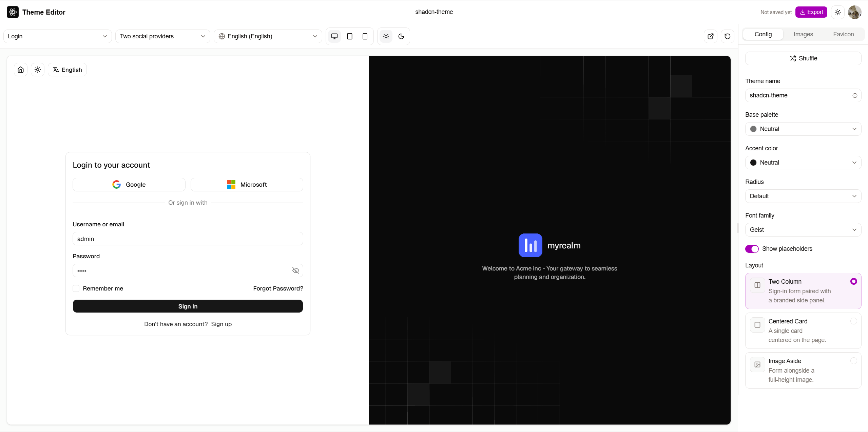Click the globe icon in language selector
The height and width of the screenshot is (432, 868).
tap(222, 36)
